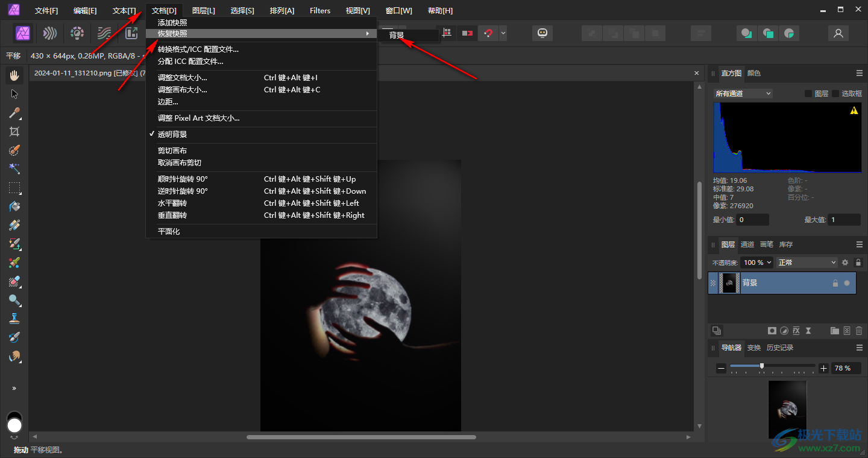Screen dimensions: 868x458
Task: Choose the Flood Fill bucket tool
Action: pyautogui.click(x=14, y=206)
